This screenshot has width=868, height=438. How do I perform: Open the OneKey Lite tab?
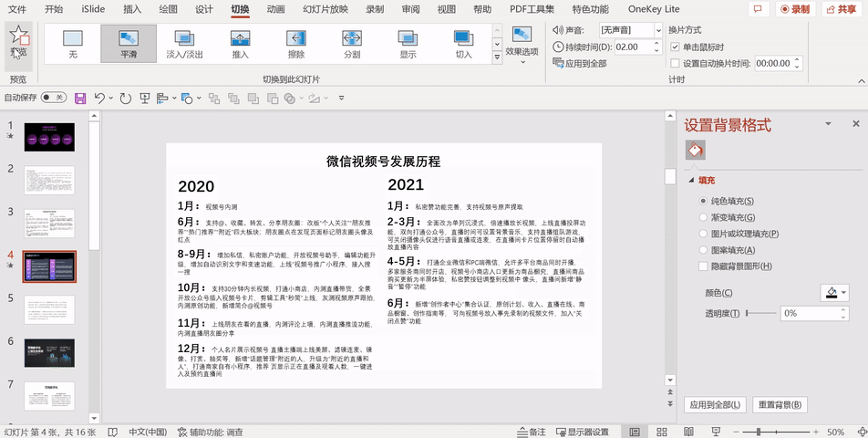[x=654, y=9]
